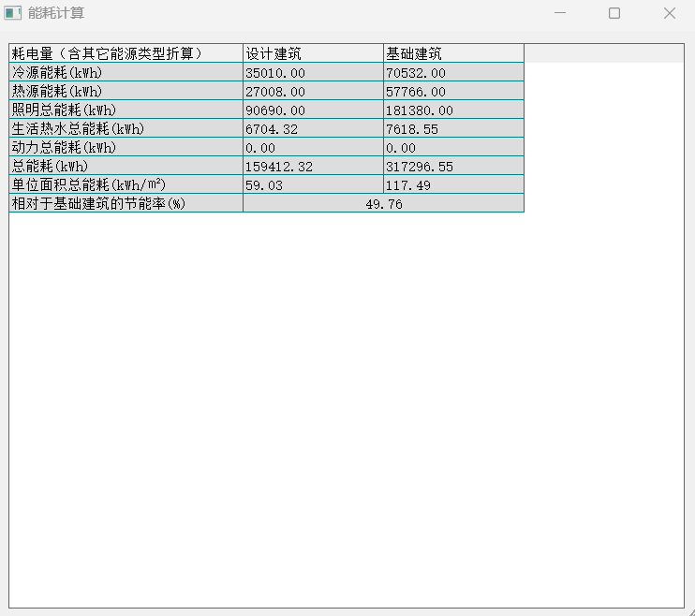Click the 35010.00 cooling energy value
This screenshot has width=695, height=616.
313,72
